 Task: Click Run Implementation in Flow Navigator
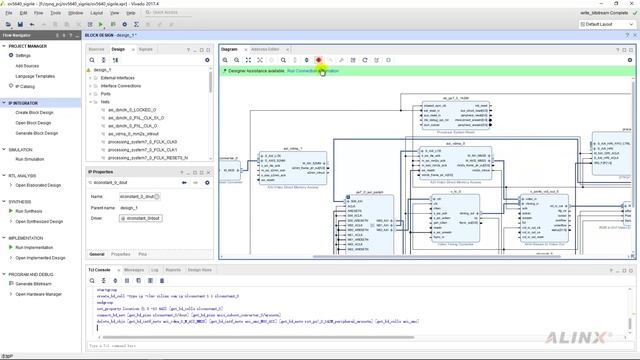(34, 248)
